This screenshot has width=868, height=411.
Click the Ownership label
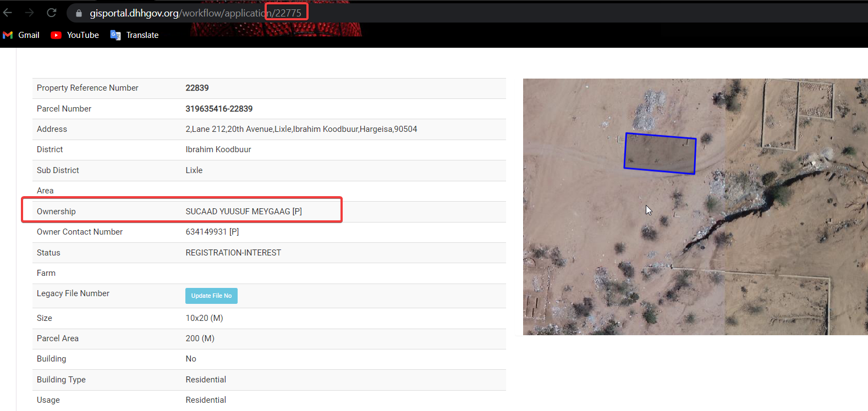(56, 212)
